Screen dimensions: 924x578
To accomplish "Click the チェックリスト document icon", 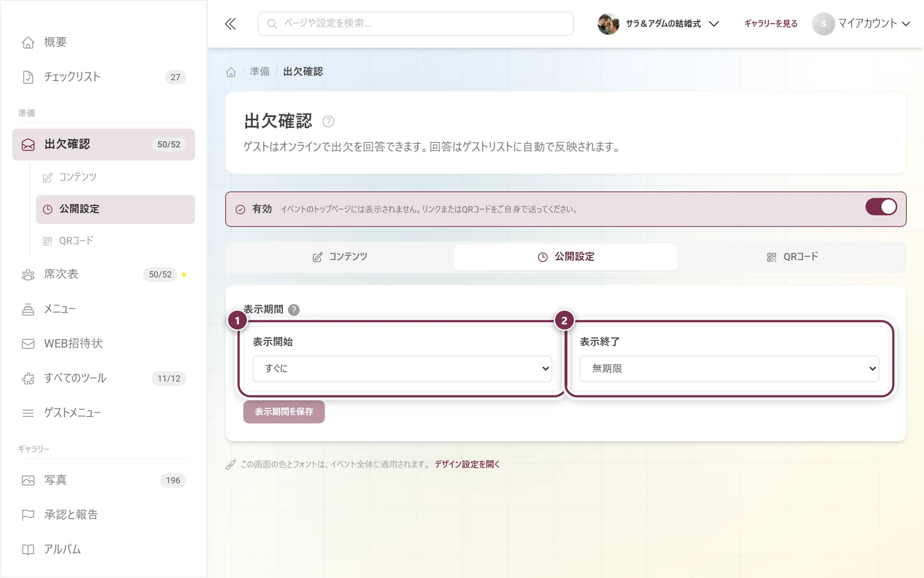I will [28, 77].
